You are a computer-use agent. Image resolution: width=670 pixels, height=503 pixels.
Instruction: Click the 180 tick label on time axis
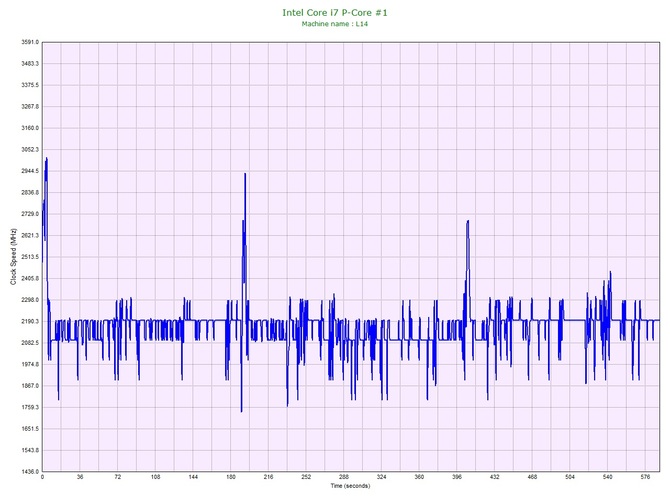[231, 477]
